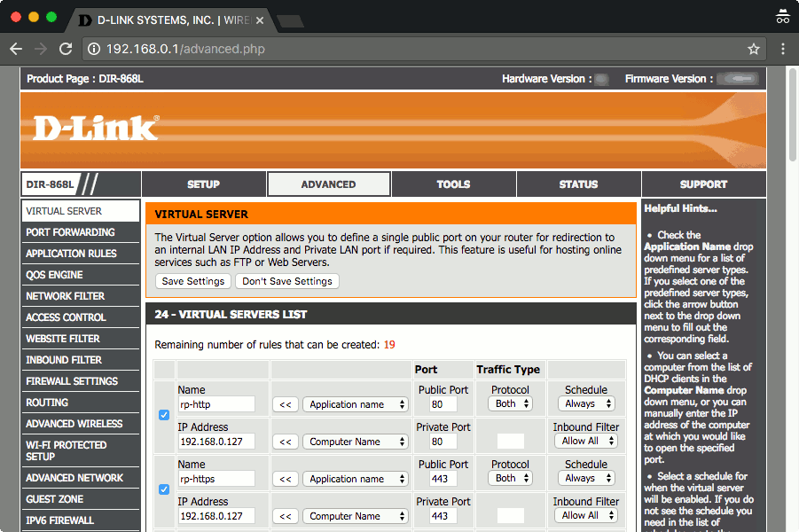
Task: Toggle the rp-https rule checkbox
Action: coord(164,489)
